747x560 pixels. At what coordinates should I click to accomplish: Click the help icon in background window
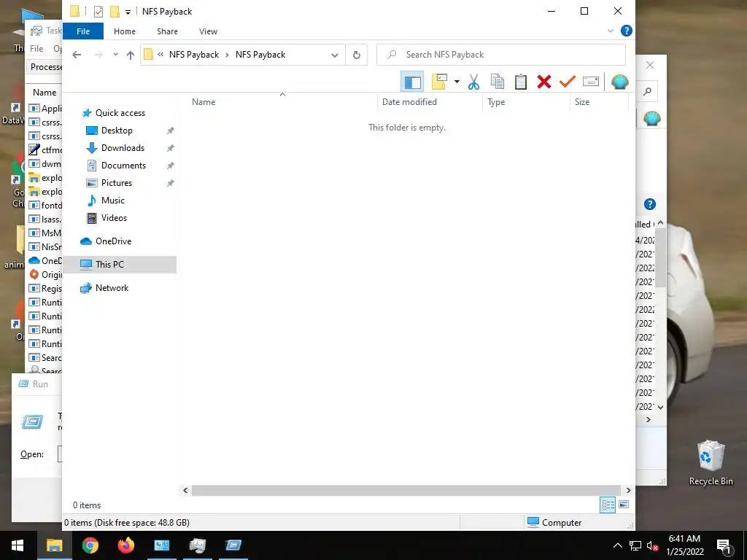click(x=650, y=204)
